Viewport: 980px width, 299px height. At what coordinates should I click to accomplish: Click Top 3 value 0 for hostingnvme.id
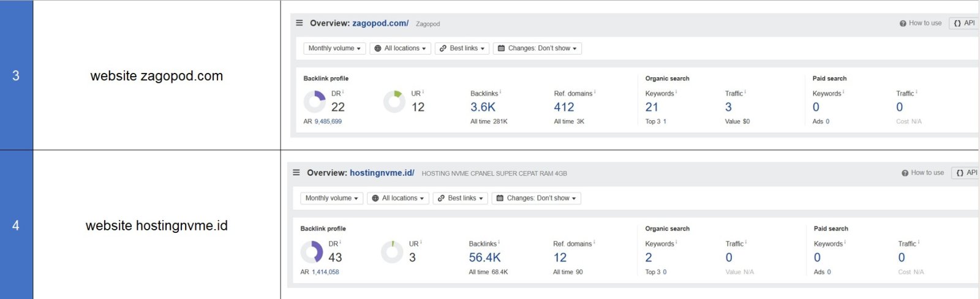pos(665,272)
